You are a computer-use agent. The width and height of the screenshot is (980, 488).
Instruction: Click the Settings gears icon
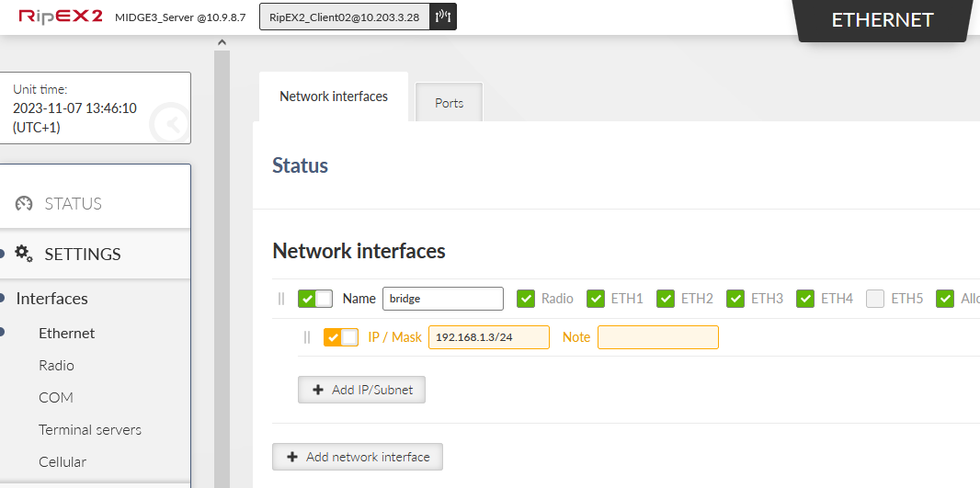pyautogui.click(x=24, y=254)
